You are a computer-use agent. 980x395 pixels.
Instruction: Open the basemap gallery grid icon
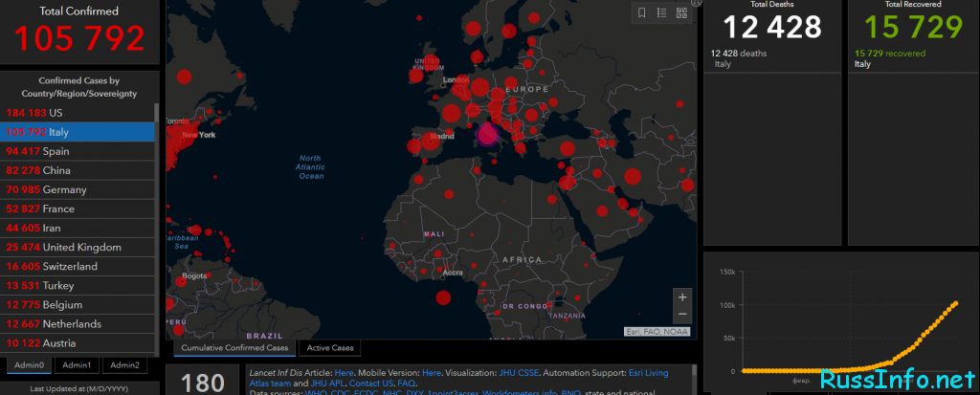(x=681, y=12)
